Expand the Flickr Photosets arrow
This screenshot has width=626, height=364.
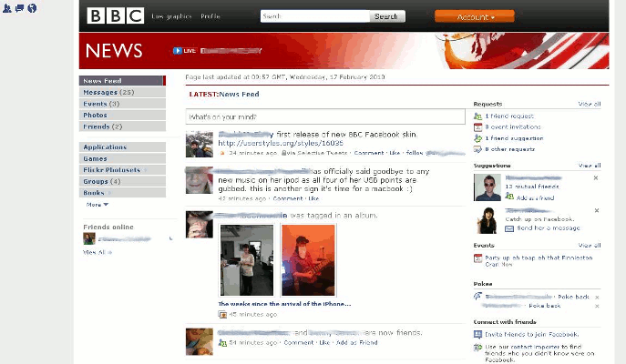[x=145, y=170]
